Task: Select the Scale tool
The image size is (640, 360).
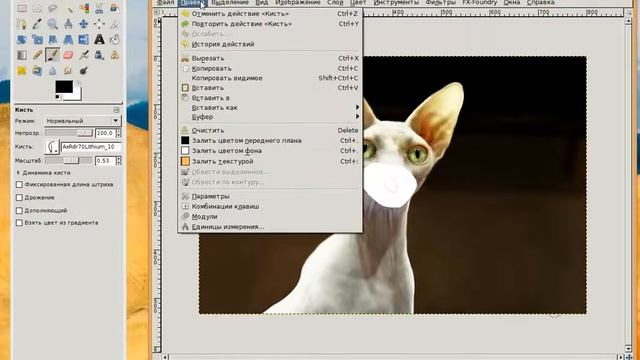Action: point(37,39)
